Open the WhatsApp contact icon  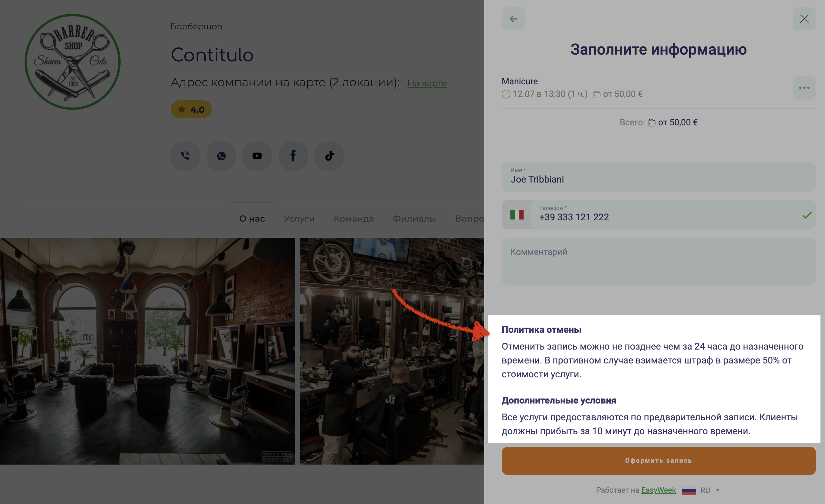point(221,156)
